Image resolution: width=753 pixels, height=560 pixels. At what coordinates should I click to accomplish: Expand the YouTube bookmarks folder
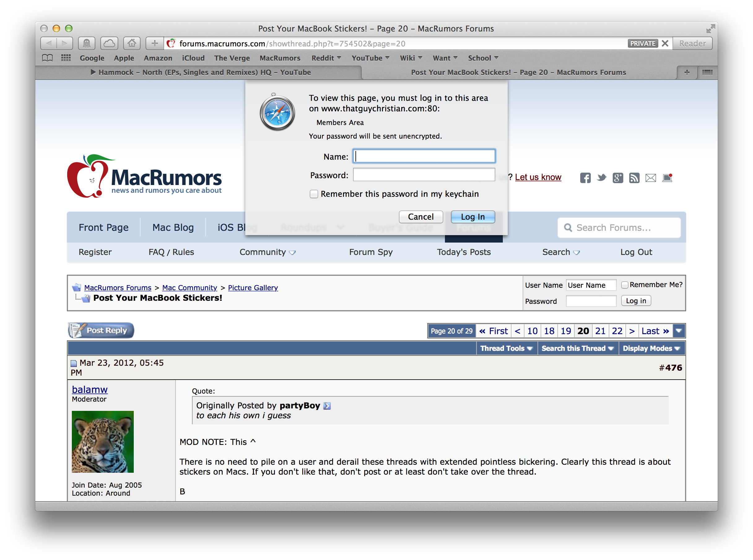click(370, 58)
